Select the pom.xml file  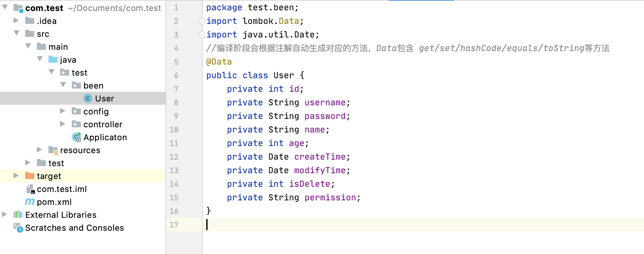54,202
